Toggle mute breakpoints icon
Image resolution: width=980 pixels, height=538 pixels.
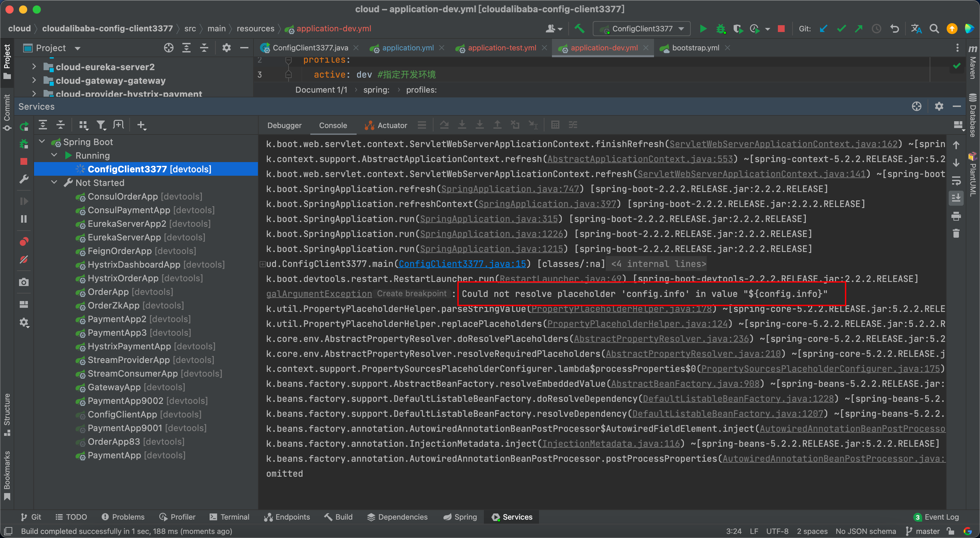pos(24,260)
